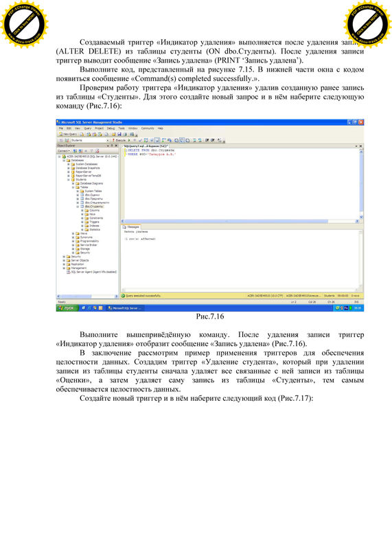The width and height of the screenshot is (392, 554).
Task: Click the Object Explorer pin icon
Action: 112,146
